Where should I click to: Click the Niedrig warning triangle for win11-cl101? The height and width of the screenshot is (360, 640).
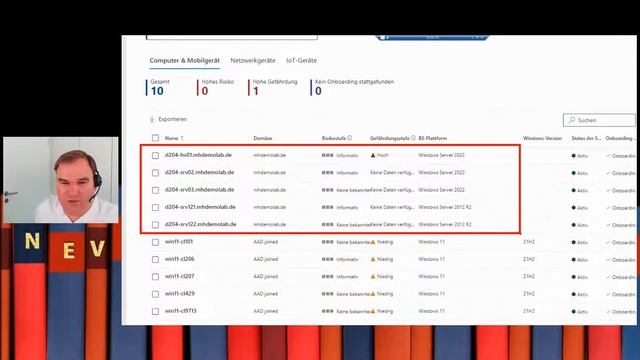pos(373,242)
